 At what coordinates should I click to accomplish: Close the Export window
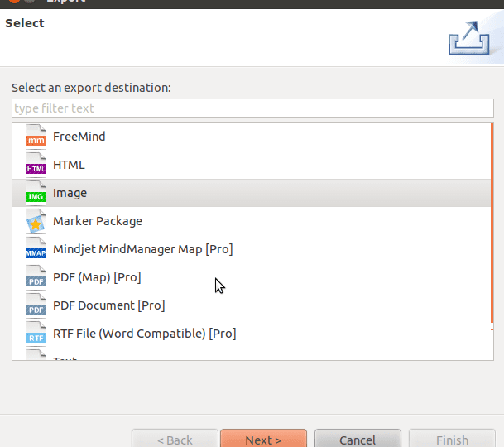(x=14, y=1)
